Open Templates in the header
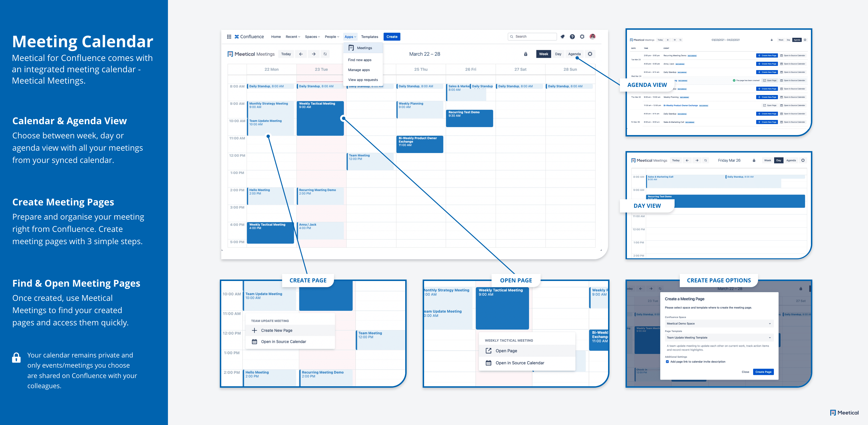This screenshot has width=868, height=425. point(369,37)
